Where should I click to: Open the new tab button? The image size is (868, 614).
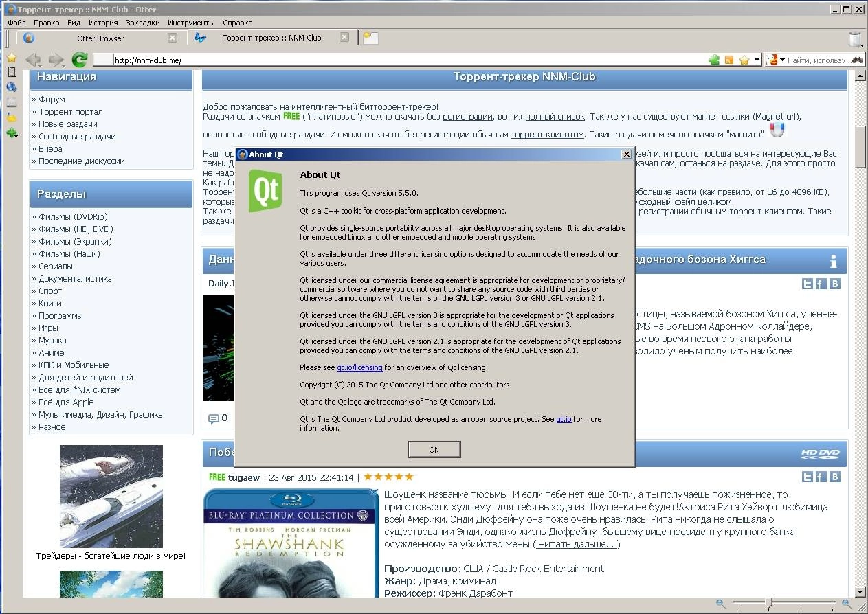tap(371, 38)
